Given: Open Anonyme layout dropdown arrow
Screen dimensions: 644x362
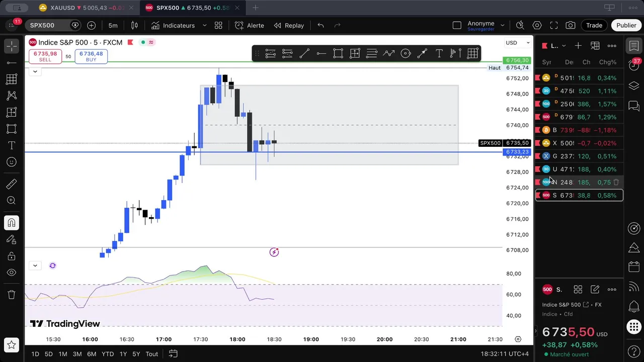Looking at the screenshot, I should pos(503,25).
